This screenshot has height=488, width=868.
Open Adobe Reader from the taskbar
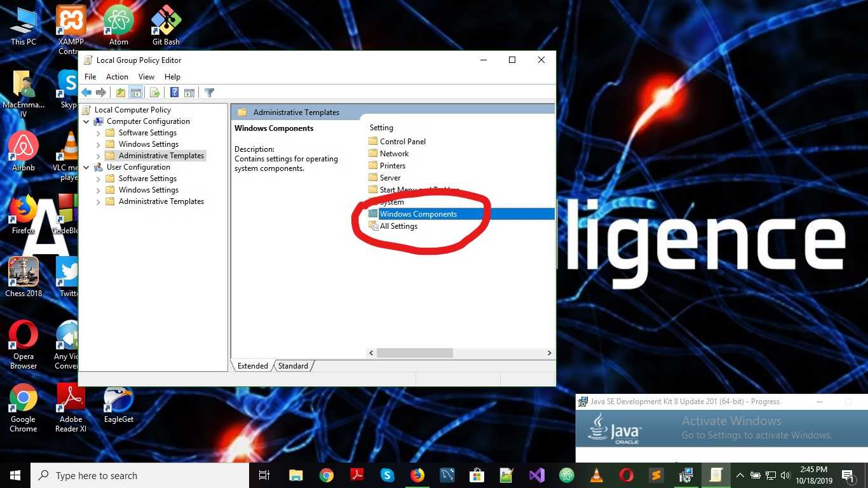356,475
